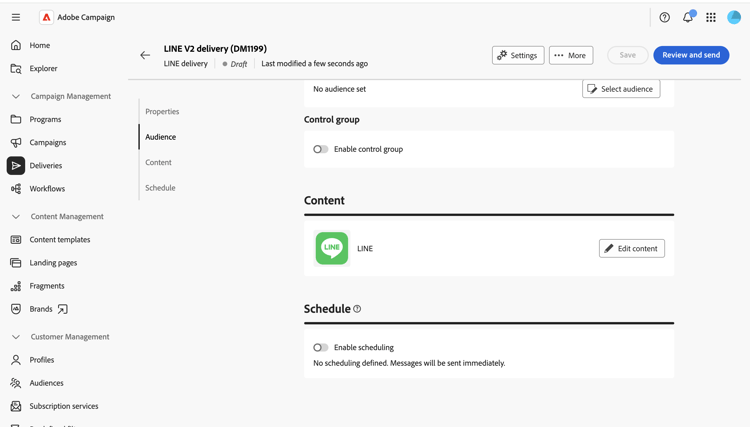Viewport: 750px width, 427px height.
Task: Click the 'Draft' status label
Action: point(239,64)
